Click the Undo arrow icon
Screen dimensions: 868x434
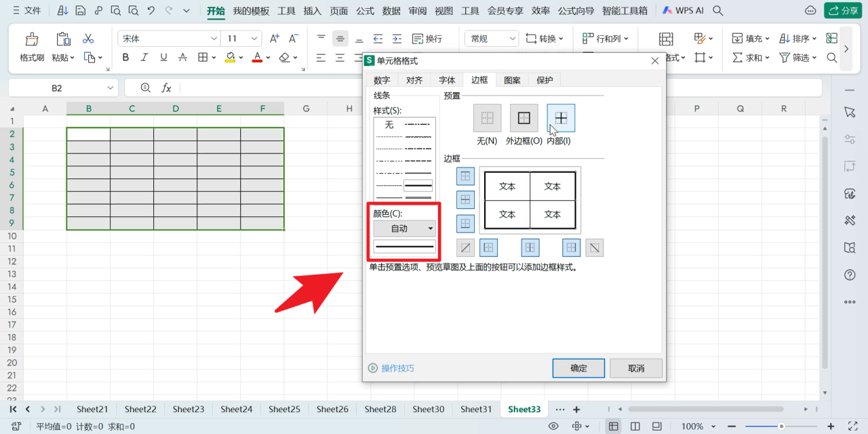click(x=151, y=11)
